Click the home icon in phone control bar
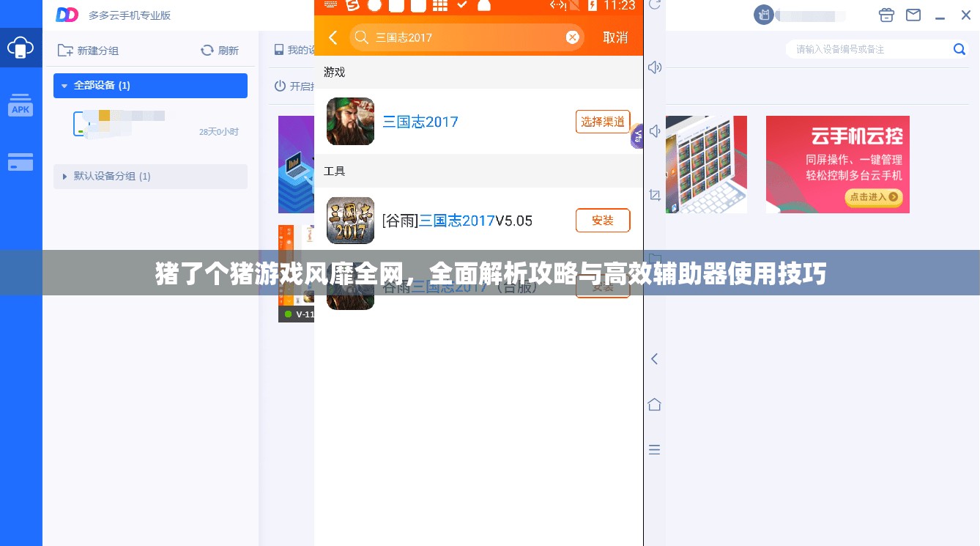The height and width of the screenshot is (546, 980). [x=654, y=404]
